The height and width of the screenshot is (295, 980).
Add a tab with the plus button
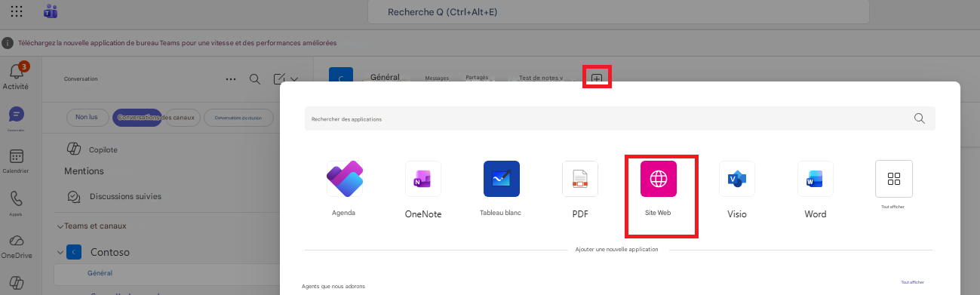597,78
